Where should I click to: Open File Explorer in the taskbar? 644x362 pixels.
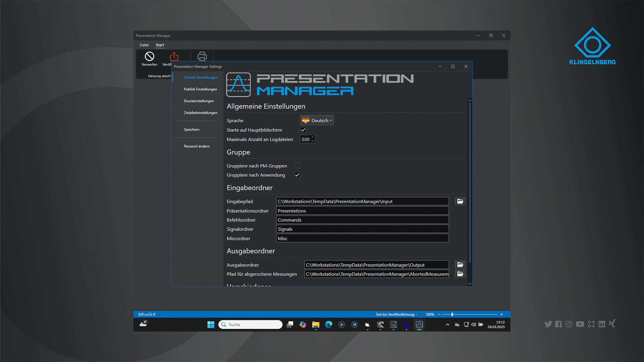pos(316,324)
